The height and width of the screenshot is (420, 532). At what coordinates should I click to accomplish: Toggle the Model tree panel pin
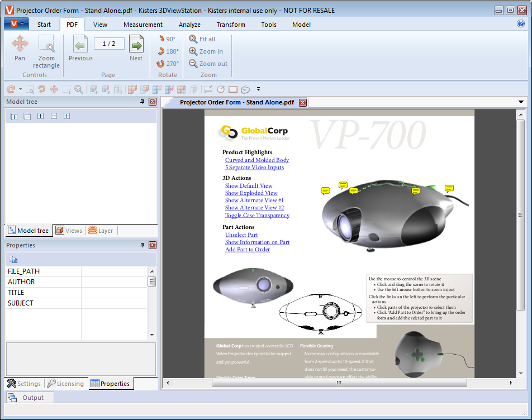tap(142, 102)
